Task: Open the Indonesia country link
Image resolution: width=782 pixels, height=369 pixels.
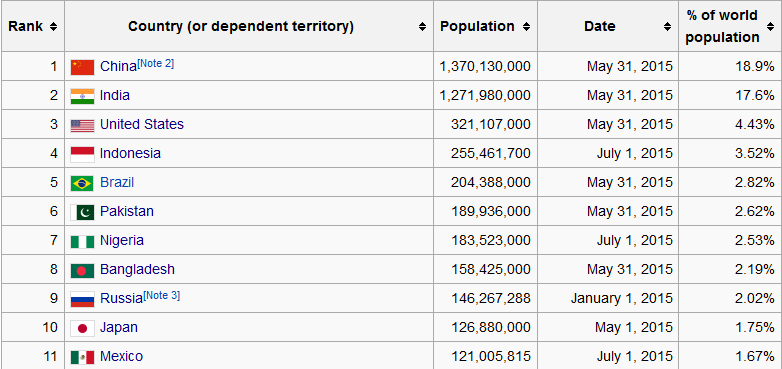Action: (130, 153)
